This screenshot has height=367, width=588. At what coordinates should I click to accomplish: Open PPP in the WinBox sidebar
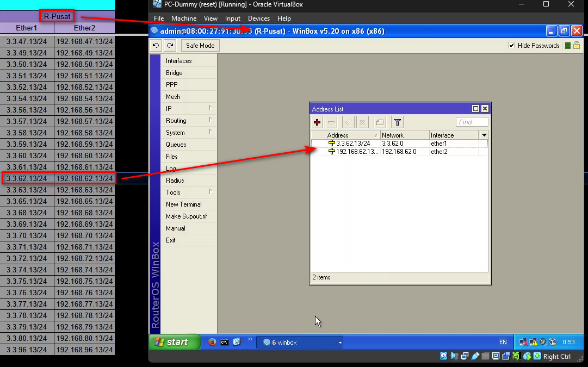(x=189, y=85)
